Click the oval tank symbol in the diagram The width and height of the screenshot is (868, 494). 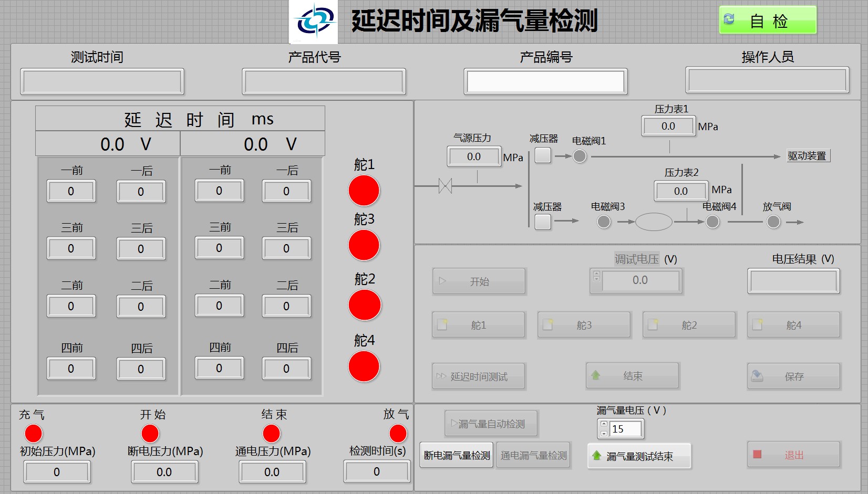(654, 222)
